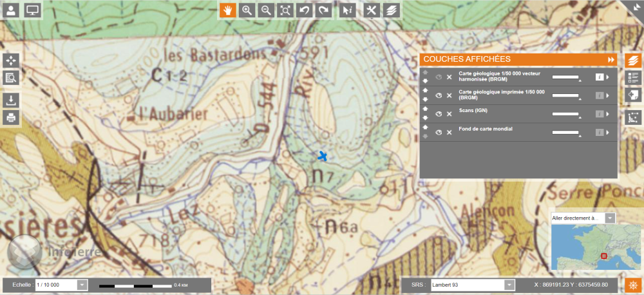Screen dimensions: 644x295
Task: Activate the zoom in magnifier tool
Action: tap(247, 10)
